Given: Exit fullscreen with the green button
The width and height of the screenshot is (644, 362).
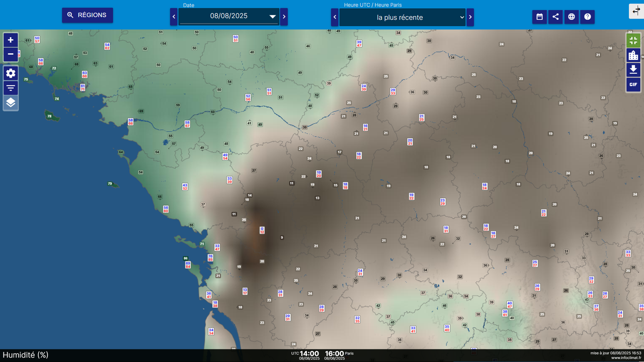Looking at the screenshot, I should (x=633, y=40).
